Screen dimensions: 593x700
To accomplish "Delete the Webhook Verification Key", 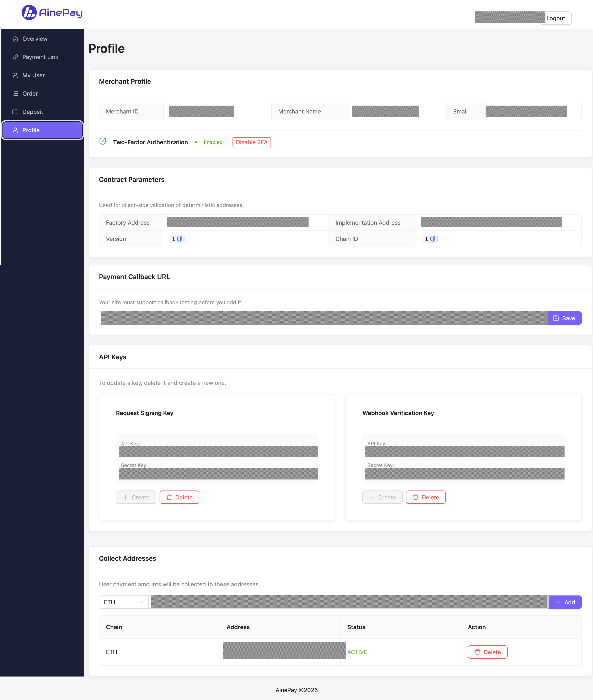I will pos(426,497).
